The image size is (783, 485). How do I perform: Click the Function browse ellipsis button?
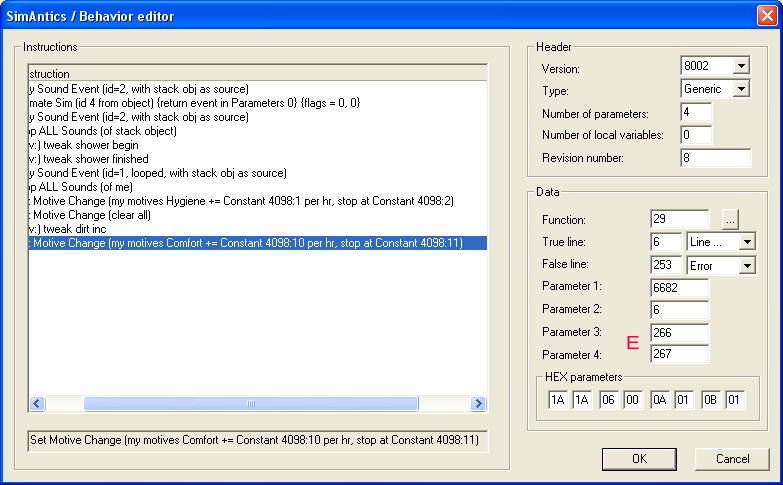(x=730, y=219)
